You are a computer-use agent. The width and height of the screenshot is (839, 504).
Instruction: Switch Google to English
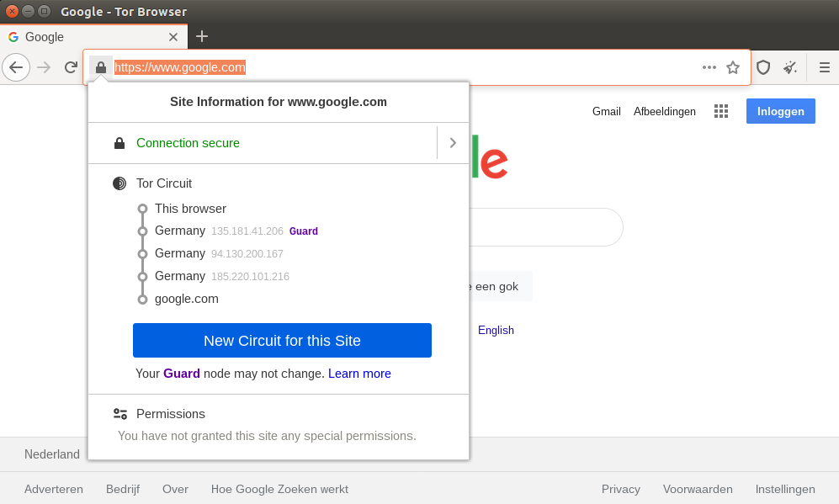click(x=496, y=330)
